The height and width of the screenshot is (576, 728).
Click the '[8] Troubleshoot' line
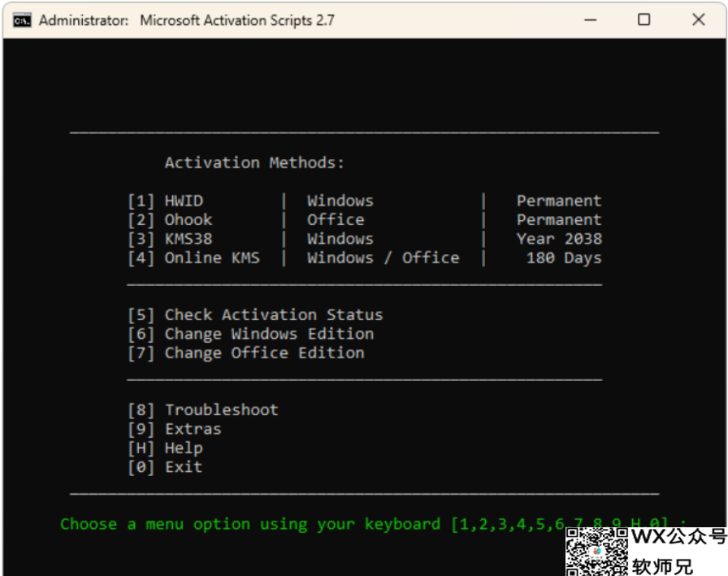[203, 410]
